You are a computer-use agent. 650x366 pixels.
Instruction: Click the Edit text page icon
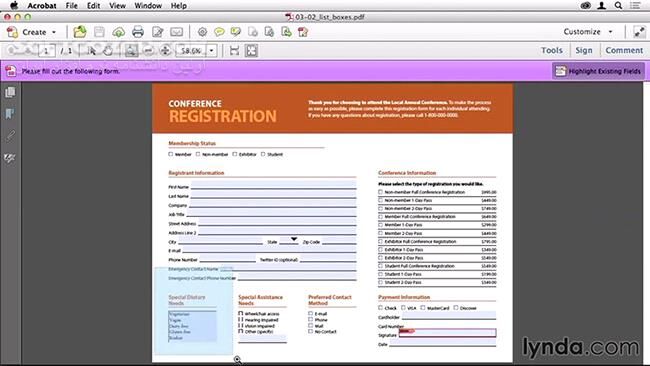[x=158, y=32]
